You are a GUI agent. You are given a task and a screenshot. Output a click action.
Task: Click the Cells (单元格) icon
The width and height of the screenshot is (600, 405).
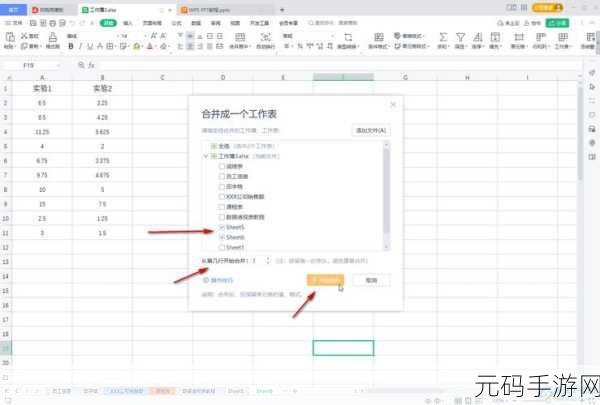[x=518, y=37]
